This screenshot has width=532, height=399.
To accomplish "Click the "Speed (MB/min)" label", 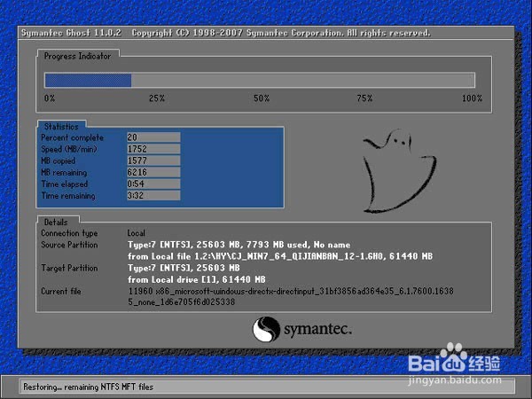I will pos(69,149).
